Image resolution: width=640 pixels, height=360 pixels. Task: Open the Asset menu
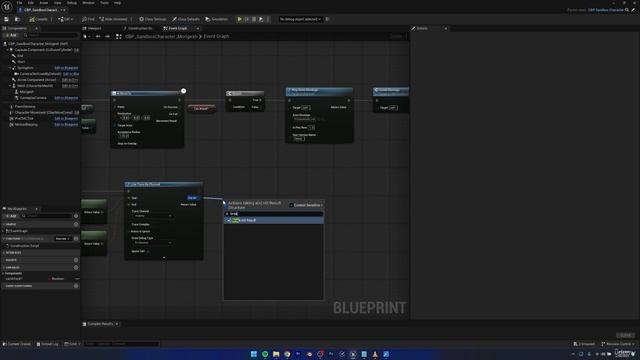pos(44,3)
